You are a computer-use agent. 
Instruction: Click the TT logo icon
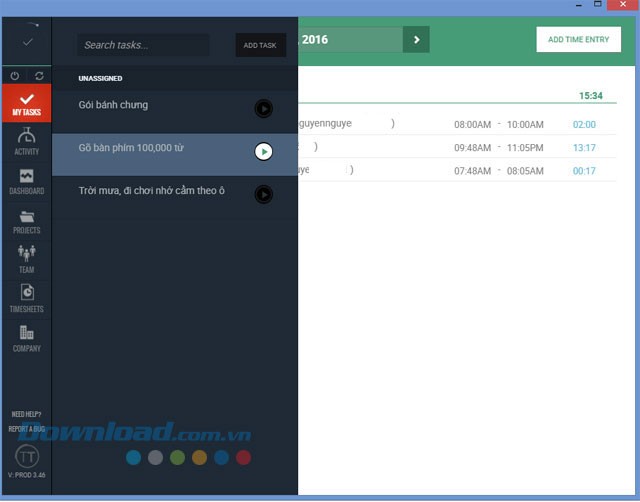click(26, 455)
